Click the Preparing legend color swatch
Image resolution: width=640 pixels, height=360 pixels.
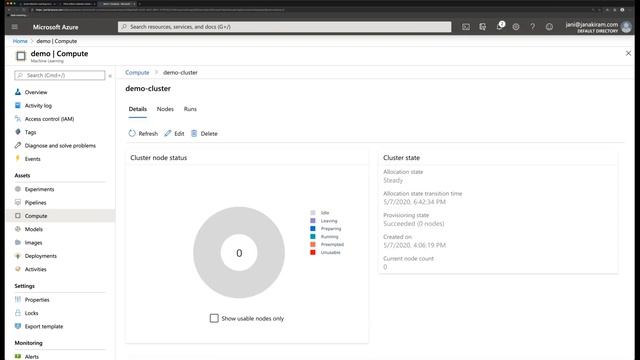pyautogui.click(x=313, y=229)
